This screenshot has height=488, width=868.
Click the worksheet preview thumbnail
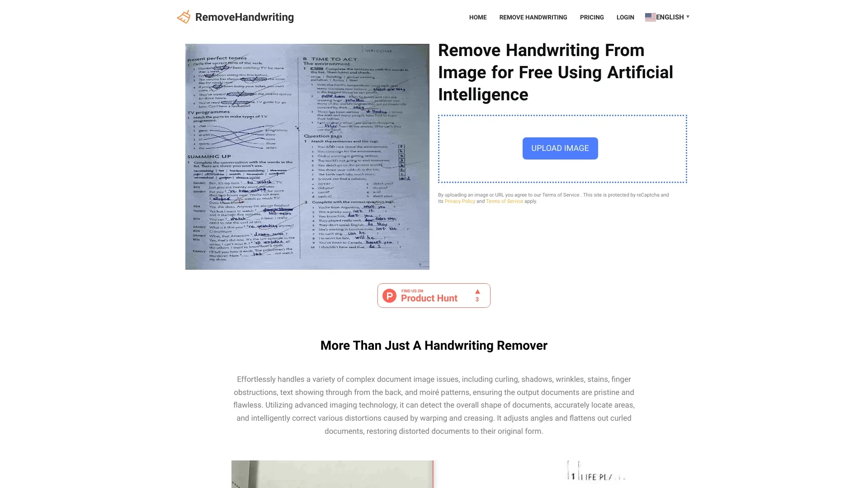point(307,156)
